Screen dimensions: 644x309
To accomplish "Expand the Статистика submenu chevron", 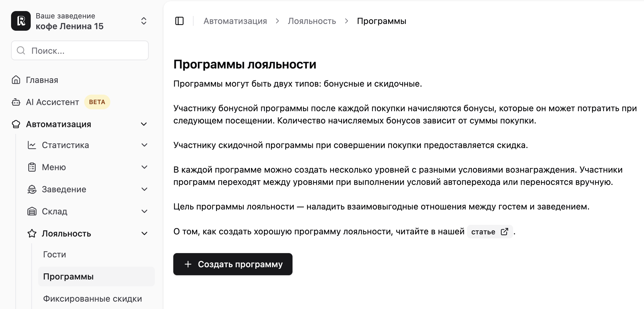I will tap(144, 145).
